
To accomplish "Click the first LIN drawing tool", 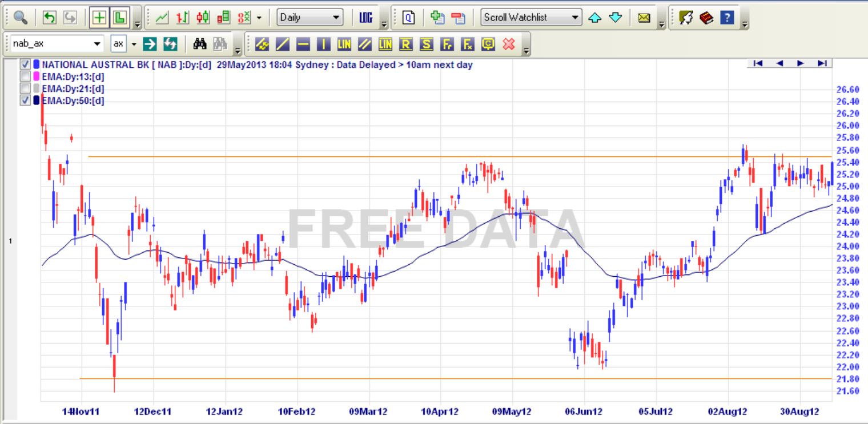I will tap(344, 43).
